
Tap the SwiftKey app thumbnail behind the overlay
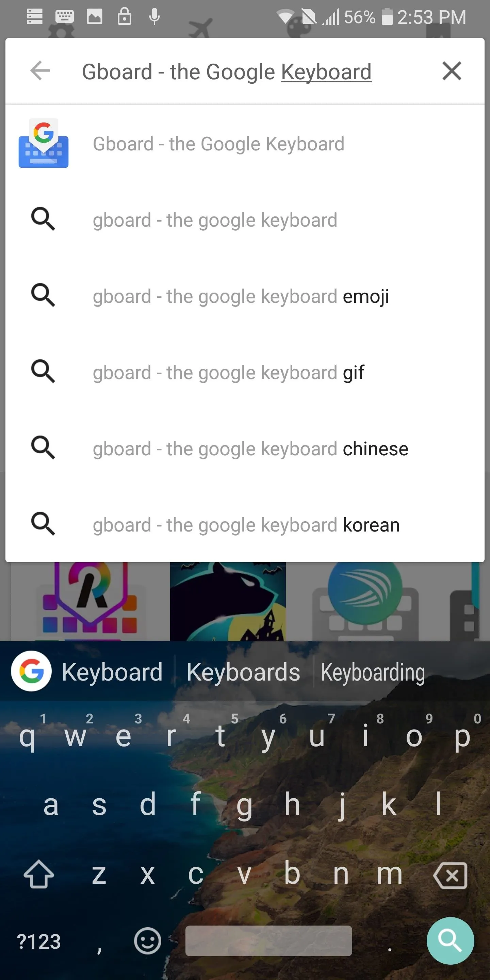pos(365,602)
